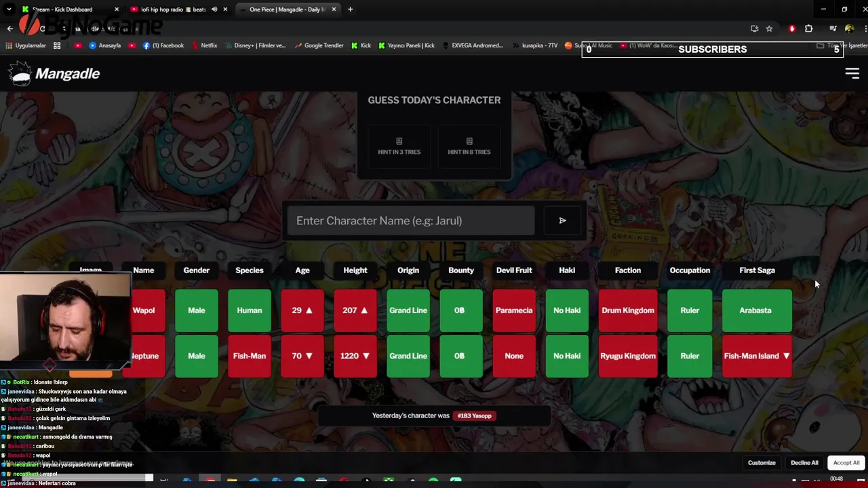This screenshot has height=488, width=868.
Task: Open the Kick bookmark
Action: [361, 45]
